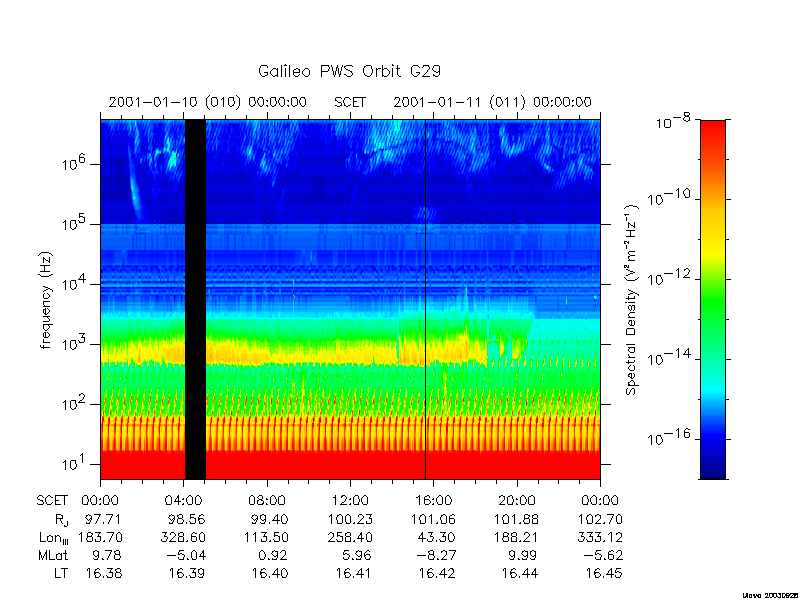The image size is (800, 600).
Task: Click the longitude value 113.50
Action: (266, 537)
